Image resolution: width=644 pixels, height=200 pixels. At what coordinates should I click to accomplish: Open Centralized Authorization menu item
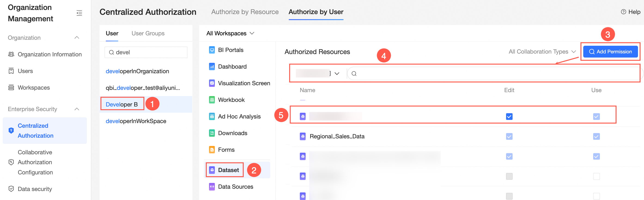(45, 130)
